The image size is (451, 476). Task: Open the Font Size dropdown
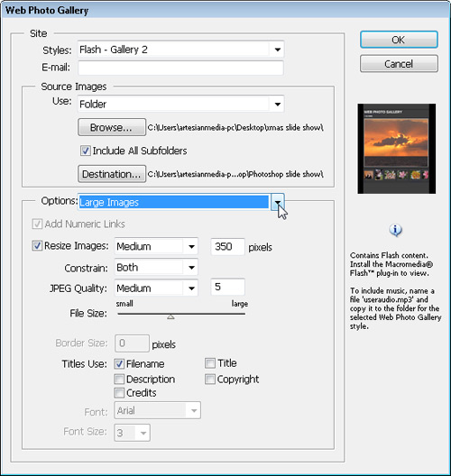(143, 433)
